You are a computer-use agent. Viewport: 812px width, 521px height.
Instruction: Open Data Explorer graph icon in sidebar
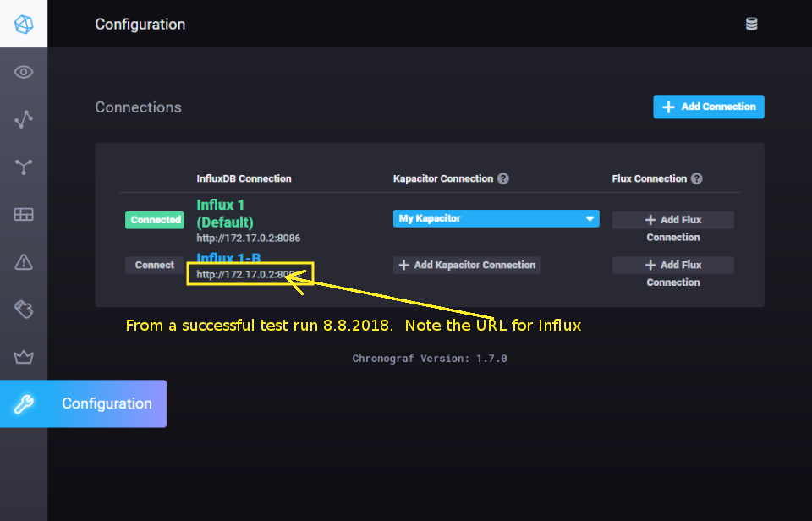click(23, 118)
